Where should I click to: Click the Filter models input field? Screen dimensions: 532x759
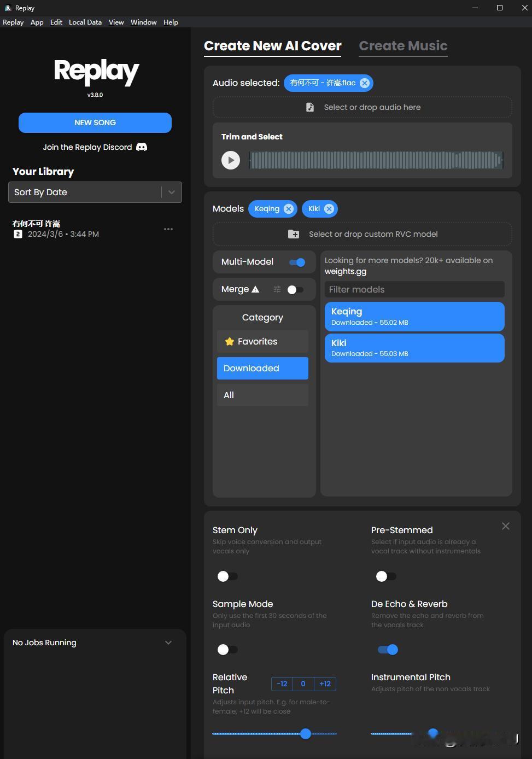tap(414, 290)
